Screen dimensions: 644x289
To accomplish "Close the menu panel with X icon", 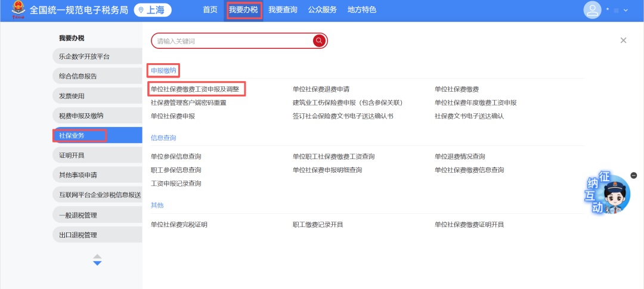I will click(623, 41).
